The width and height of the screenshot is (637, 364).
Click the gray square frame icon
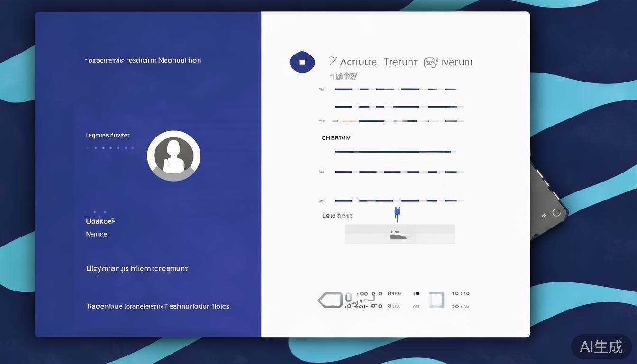[x=437, y=300]
